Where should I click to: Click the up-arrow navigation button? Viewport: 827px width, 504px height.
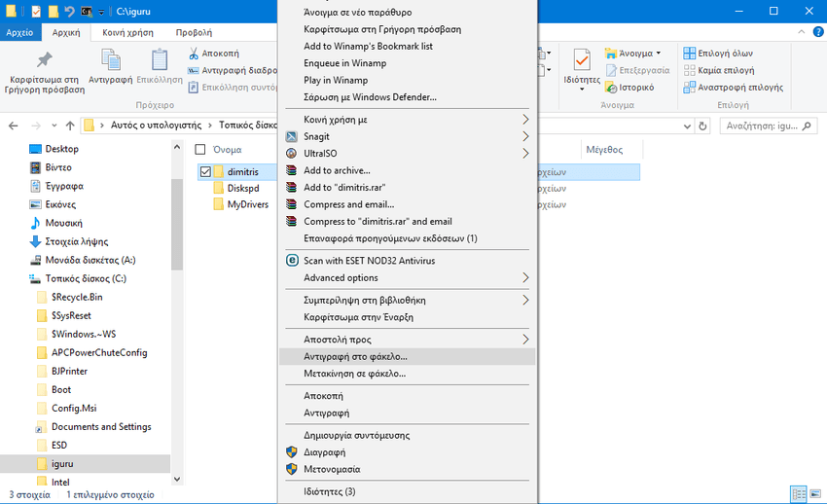[x=69, y=126]
